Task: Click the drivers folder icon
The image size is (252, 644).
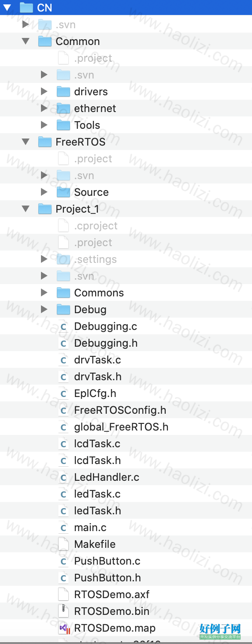Action: [63, 92]
